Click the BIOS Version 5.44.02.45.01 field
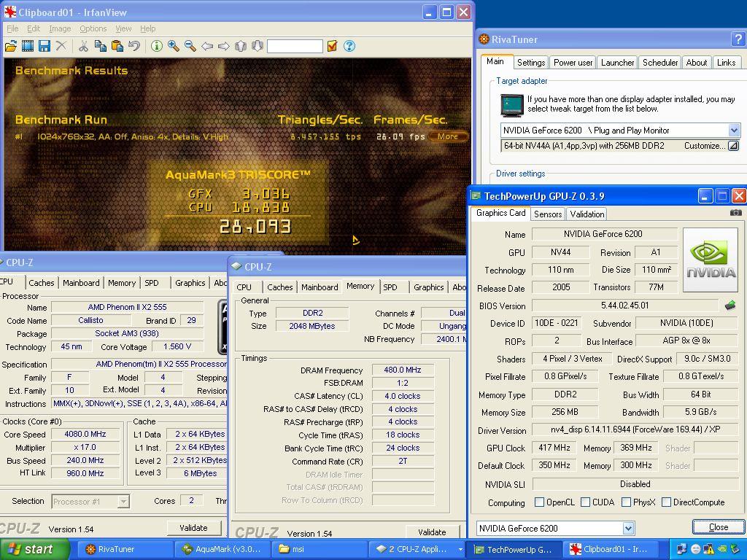Image resolution: width=747 pixels, height=560 pixels. tap(625, 306)
